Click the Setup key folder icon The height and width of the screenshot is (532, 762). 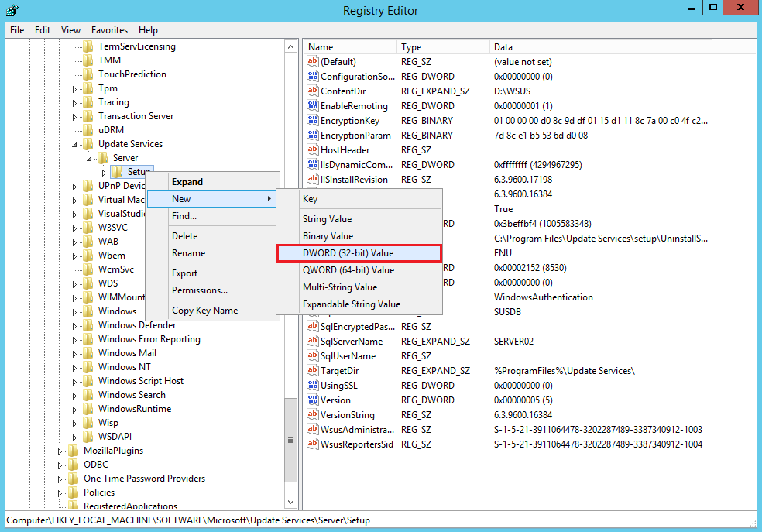117,171
